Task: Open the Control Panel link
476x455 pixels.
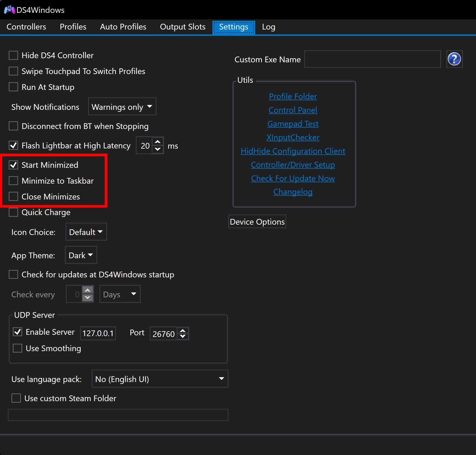Action: click(293, 110)
